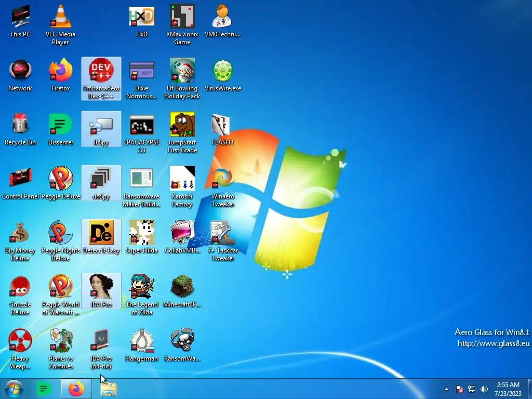
Task: Start the XMax Xonix Game shortcut
Action: 182,24
